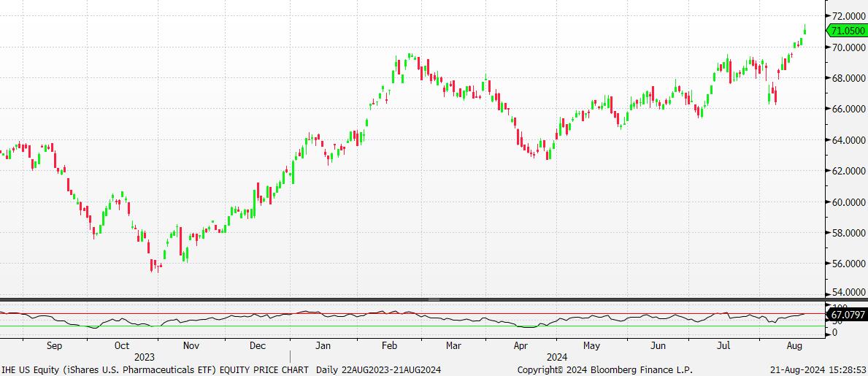Click the Copyright 2024 Bloomberg Finance L.P. text
868x376 pixels.
[x=604, y=369]
